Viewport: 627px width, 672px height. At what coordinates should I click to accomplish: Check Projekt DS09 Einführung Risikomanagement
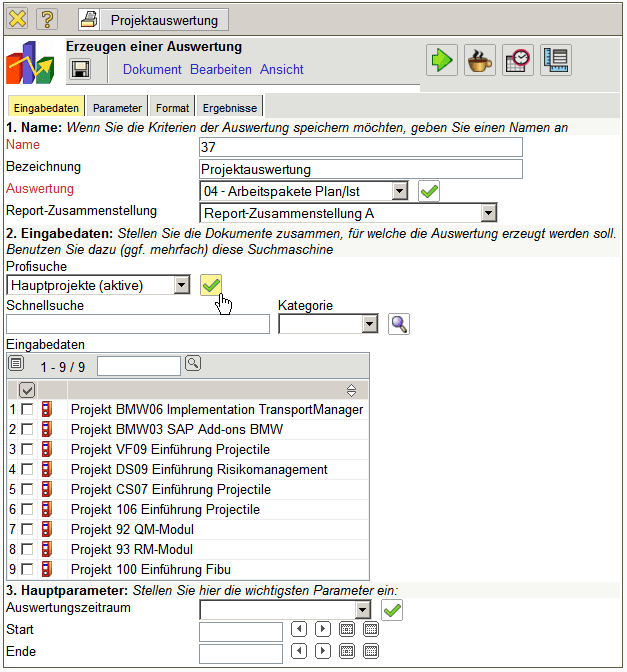click(27, 469)
